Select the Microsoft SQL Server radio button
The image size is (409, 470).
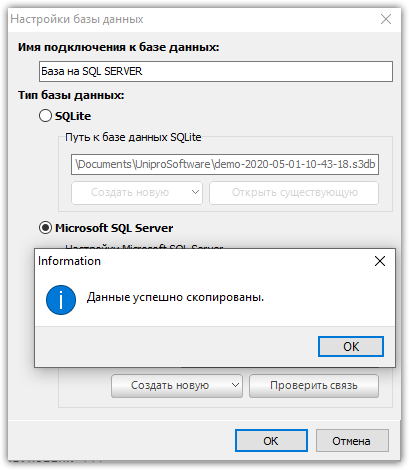pyautogui.click(x=45, y=228)
